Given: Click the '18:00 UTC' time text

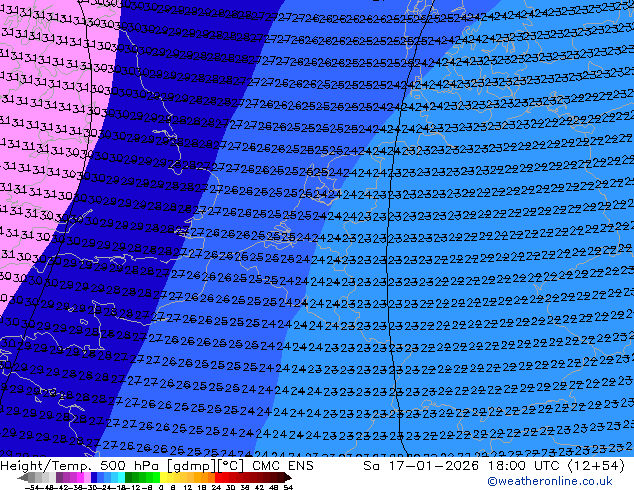Looking at the screenshot, I should coord(525,466).
